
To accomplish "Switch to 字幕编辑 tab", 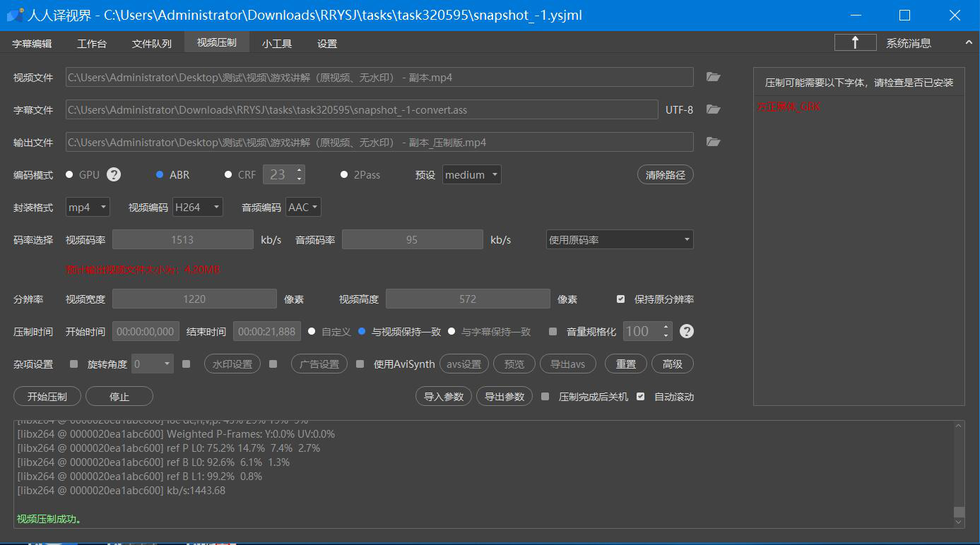I will (32, 43).
